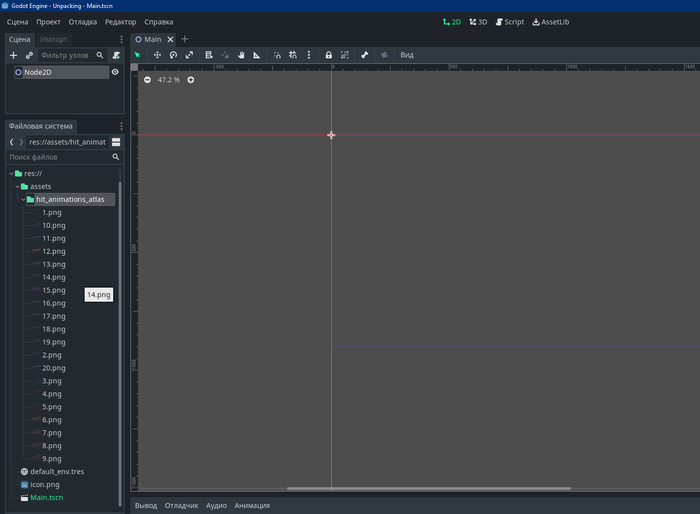
Task: Open the Вид view menu
Action: 407,55
